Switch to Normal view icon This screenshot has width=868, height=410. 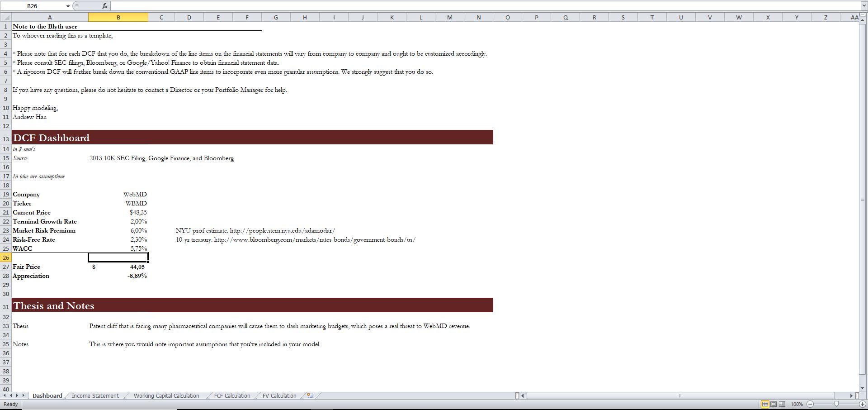pos(765,404)
